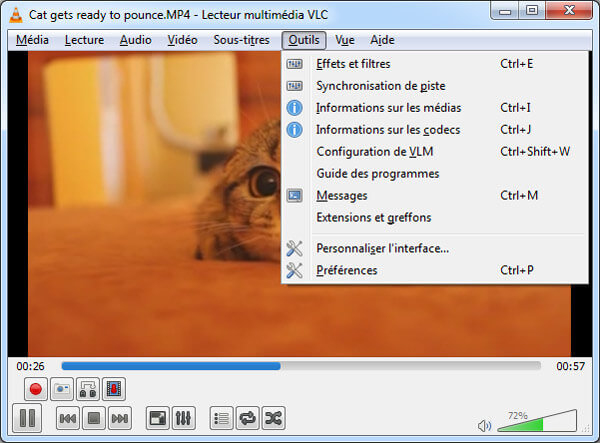This screenshot has height=443, width=600.
Task: Go to previous media track
Action: point(68,419)
